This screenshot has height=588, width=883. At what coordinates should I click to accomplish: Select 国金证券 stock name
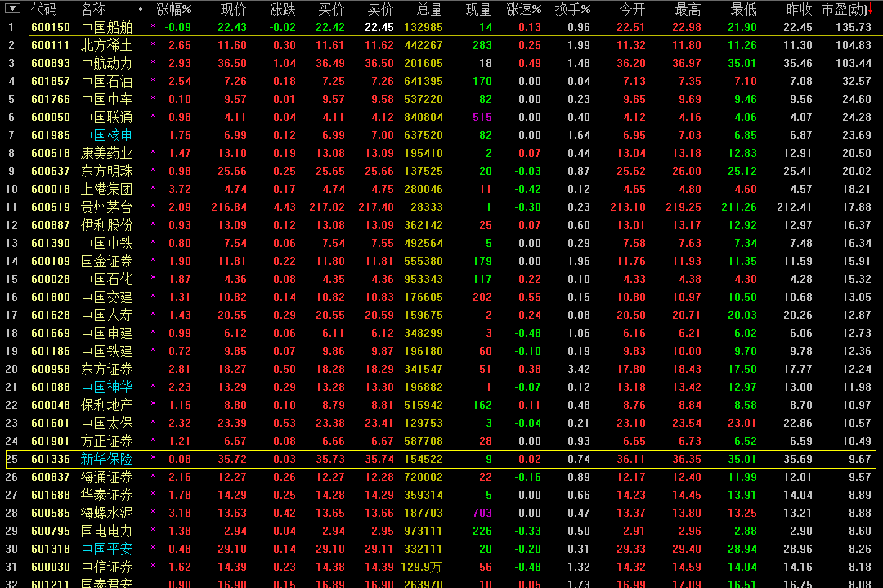(107, 262)
